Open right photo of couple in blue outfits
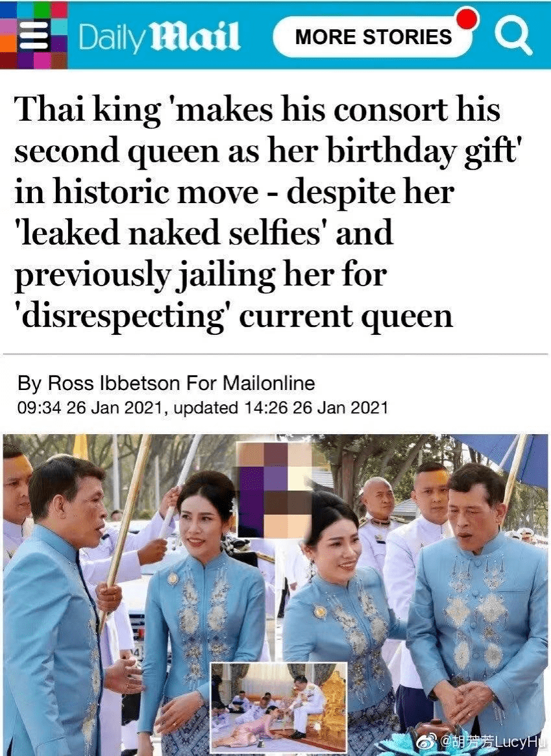 tap(413, 594)
